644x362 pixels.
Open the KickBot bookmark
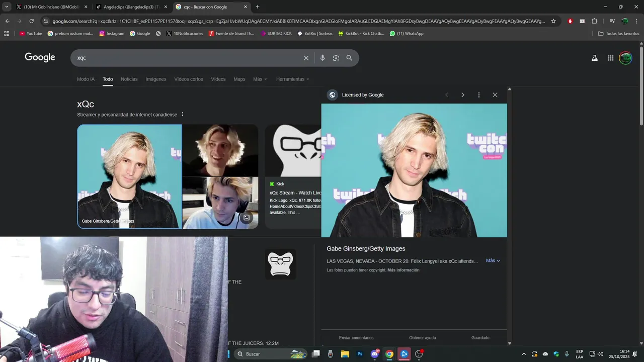tap(361, 34)
